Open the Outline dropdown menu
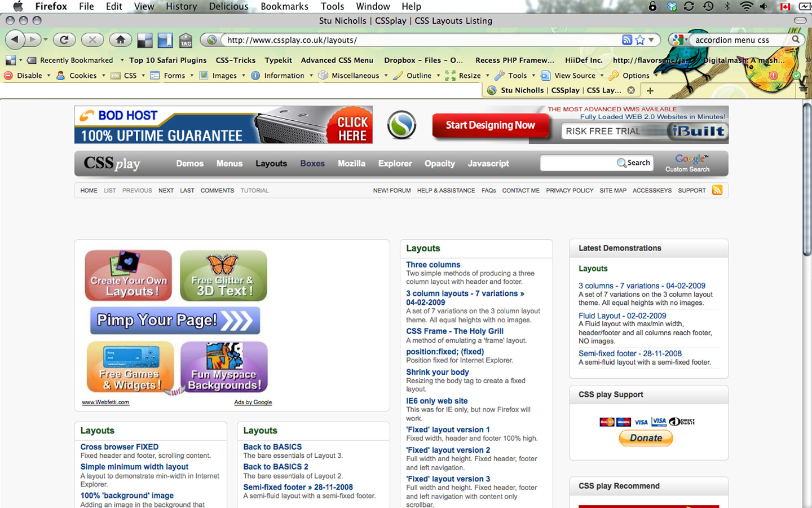 [417, 76]
